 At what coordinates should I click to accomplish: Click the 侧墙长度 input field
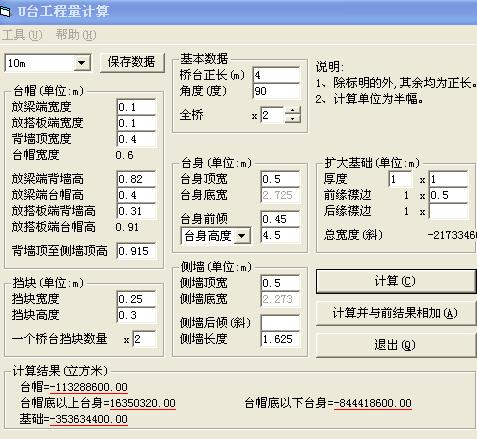tap(280, 339)
